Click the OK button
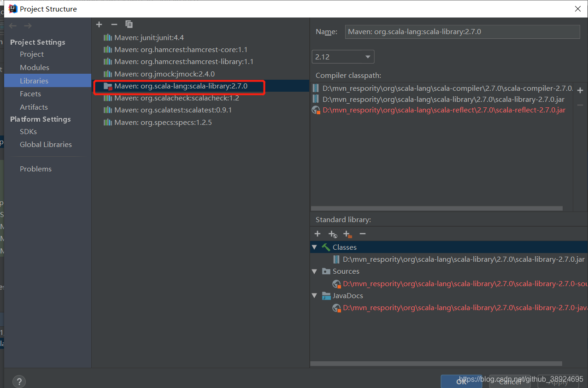Viewport: 588px width, 388px height. click(461, 382)
